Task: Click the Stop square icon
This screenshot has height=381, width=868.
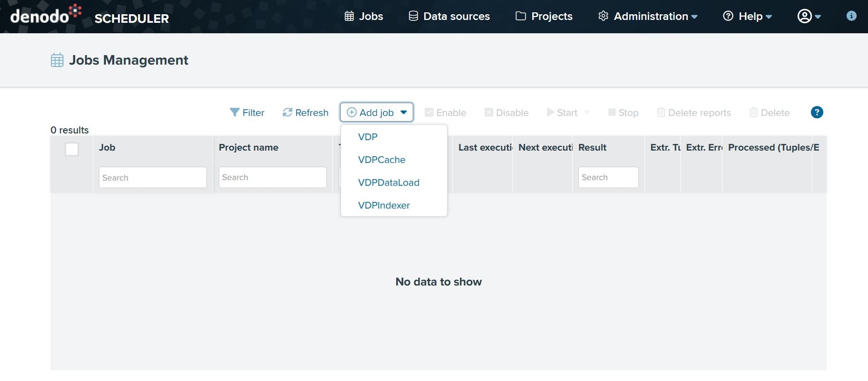Action: 612,112
